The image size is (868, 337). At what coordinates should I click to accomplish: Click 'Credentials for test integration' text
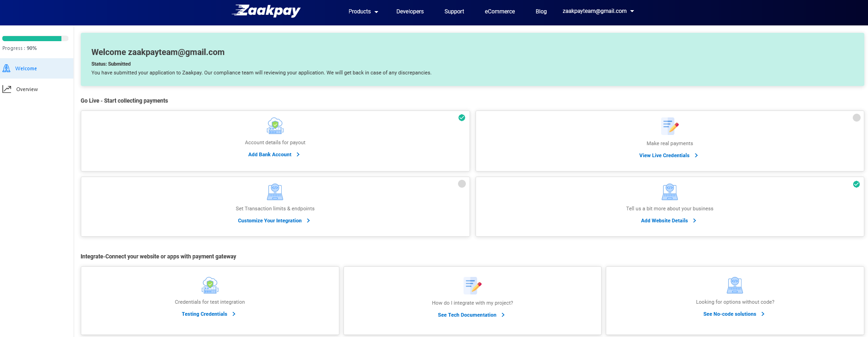pos(210,302)
